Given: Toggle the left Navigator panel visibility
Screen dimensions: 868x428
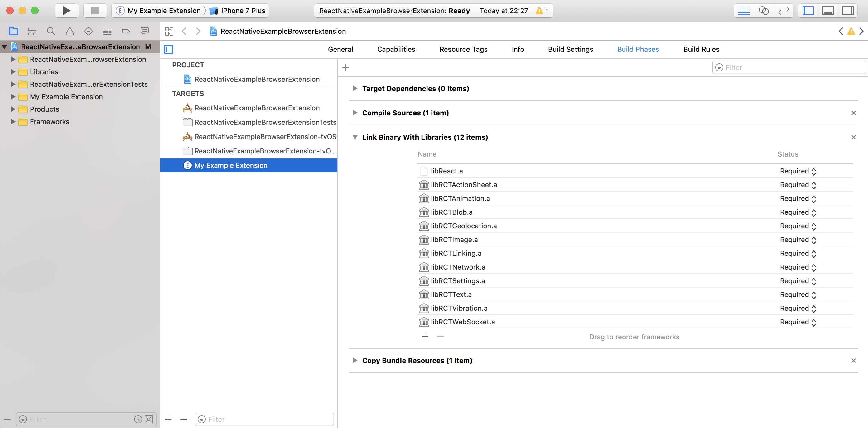Looking at the screenshot, I should click(x=808, y=11).
